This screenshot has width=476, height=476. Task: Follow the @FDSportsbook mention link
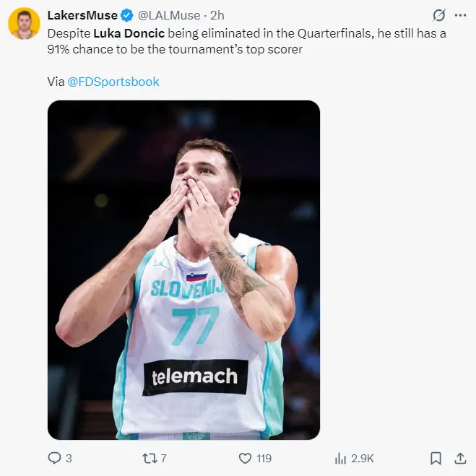[x=113, y=82]
